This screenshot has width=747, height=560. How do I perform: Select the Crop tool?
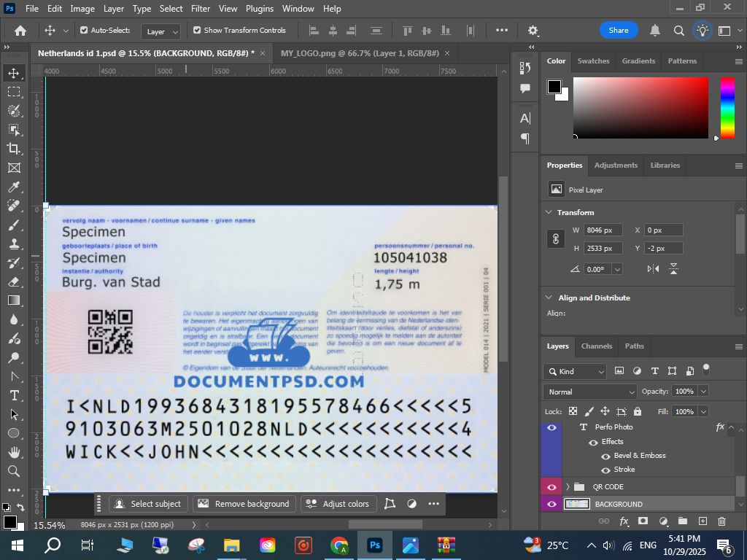tap(14, 149)
